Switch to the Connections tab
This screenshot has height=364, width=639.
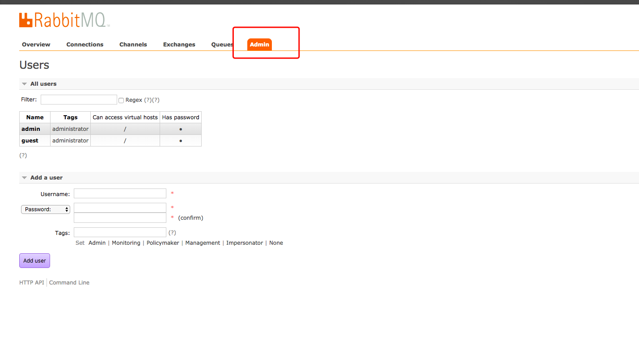pyautogui.click(x=85, y=45)
